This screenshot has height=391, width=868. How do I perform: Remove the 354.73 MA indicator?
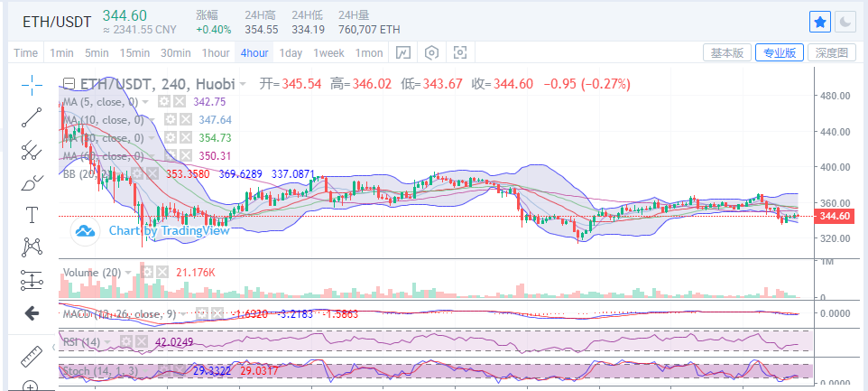click(186, 138)
